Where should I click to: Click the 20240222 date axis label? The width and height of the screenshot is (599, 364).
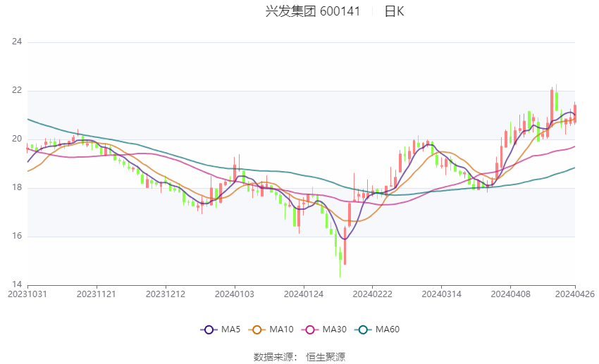[373, 294]
